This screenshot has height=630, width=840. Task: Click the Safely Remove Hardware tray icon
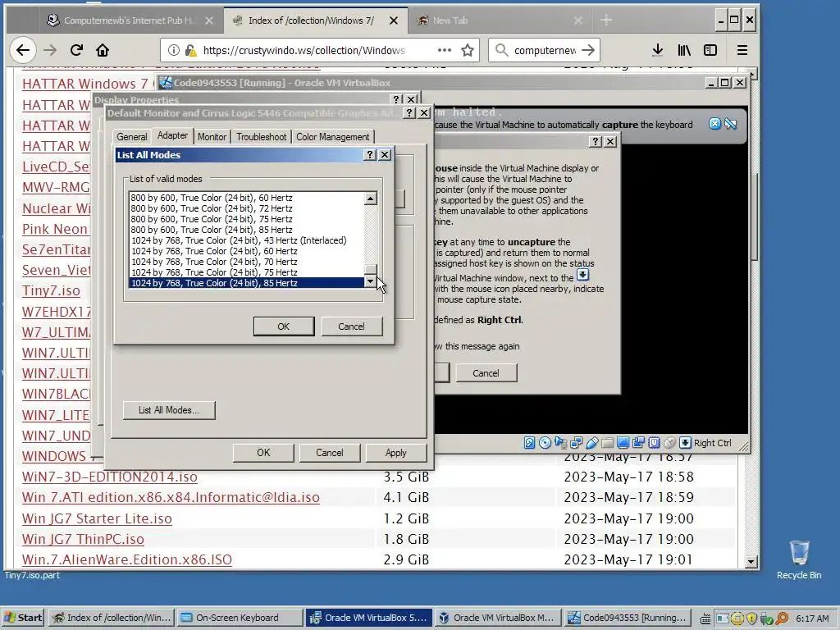pos(765,619)
